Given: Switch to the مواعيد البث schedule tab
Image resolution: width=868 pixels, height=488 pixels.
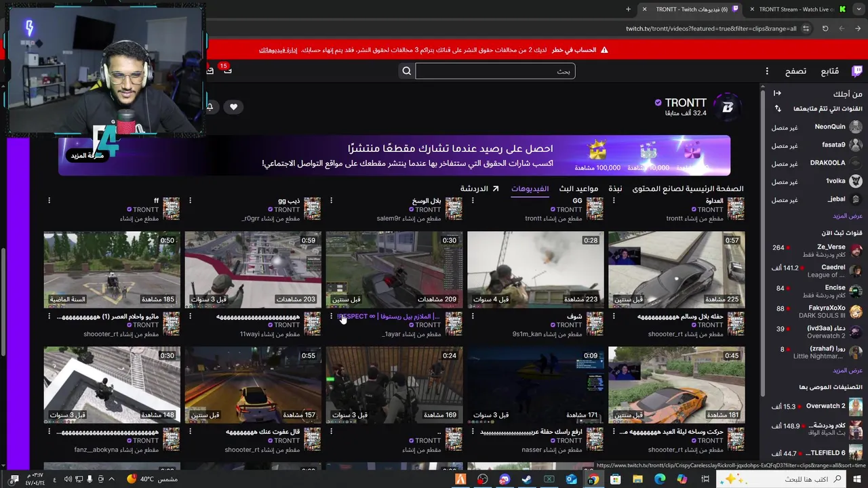Looking at the screenshot, I should [578, 188].
